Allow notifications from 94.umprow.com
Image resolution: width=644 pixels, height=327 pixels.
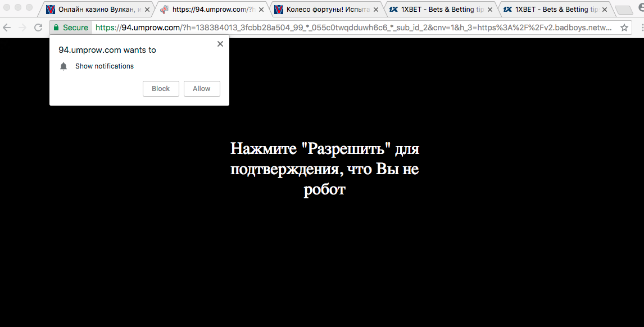pos(202,89)
